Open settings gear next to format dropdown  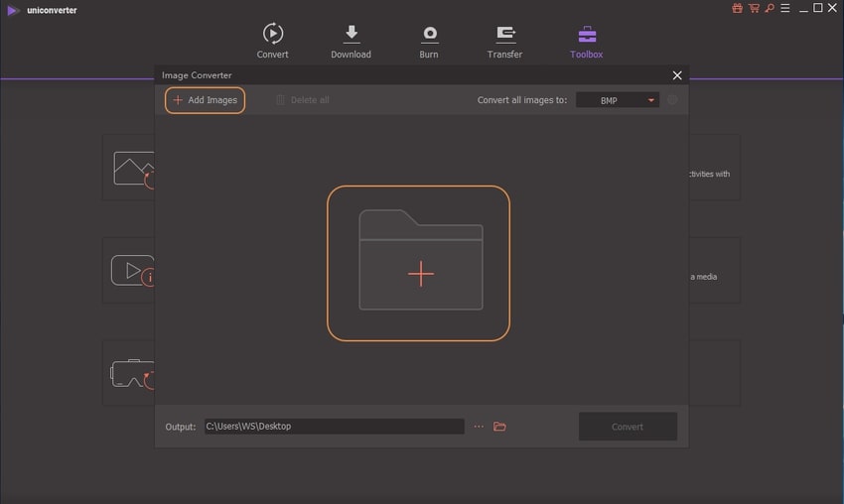click(x=673, y=100)
